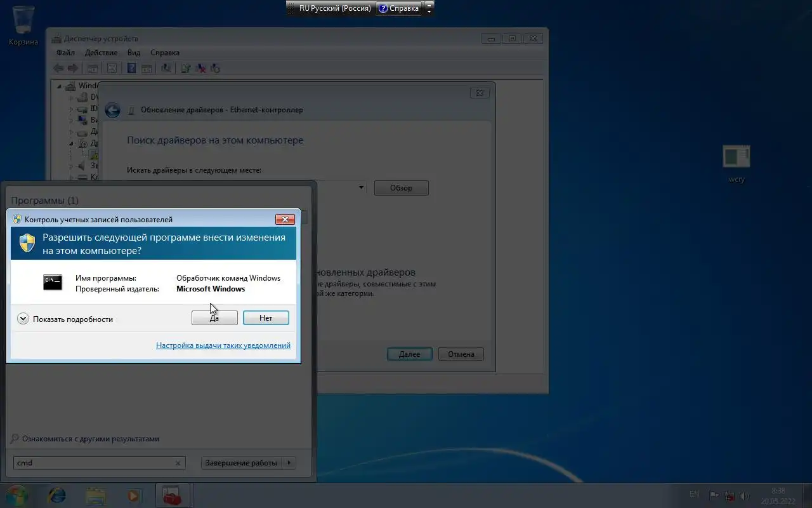The image size is (812, 508).
Task: Open the Справка menu in Device Manager
Action: coord(165,53)
